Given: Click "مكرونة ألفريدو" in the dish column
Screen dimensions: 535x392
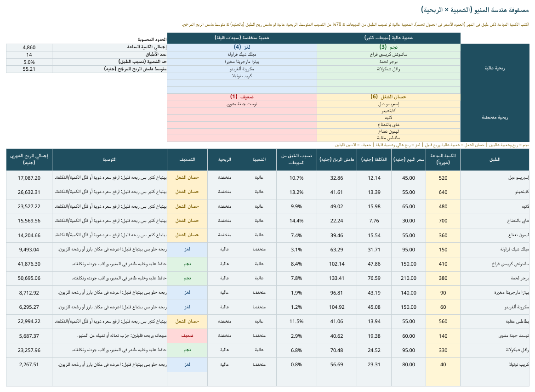Looking at the screenshot, I should pyautogui.click(x=495, y=307).
